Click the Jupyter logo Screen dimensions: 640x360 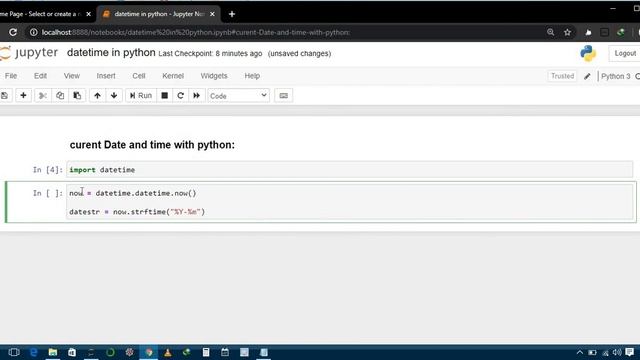[x=29, y=53]
